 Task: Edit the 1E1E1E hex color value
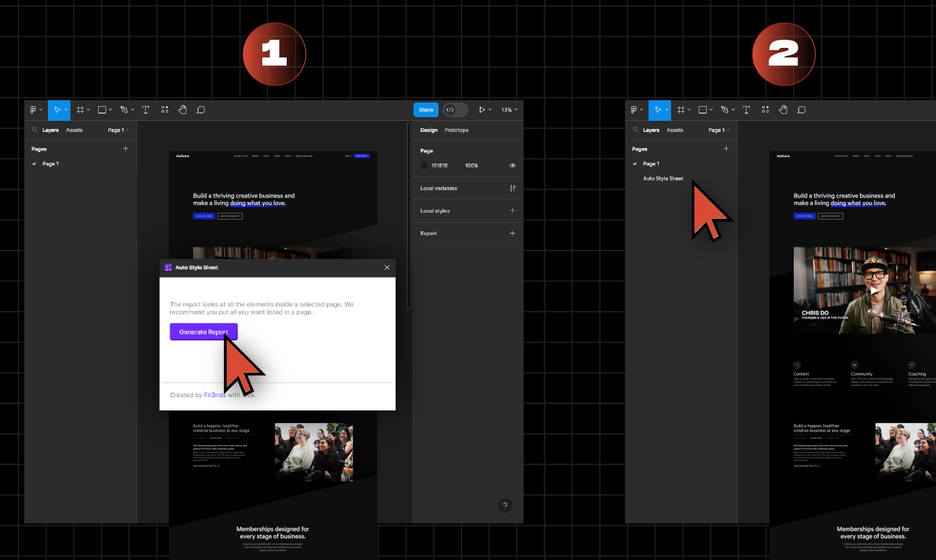coord(439,166)
